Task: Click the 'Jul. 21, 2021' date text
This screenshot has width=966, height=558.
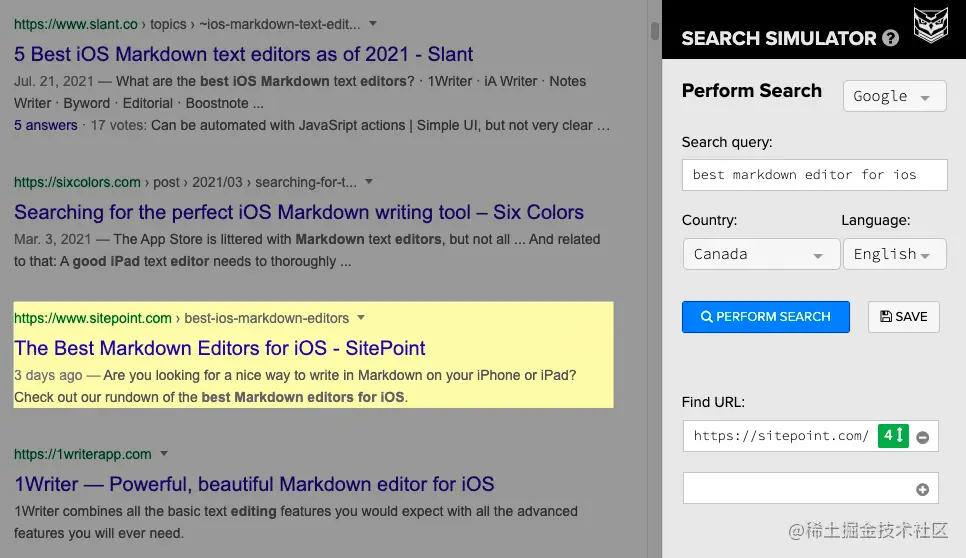Action: click(54, 81)
